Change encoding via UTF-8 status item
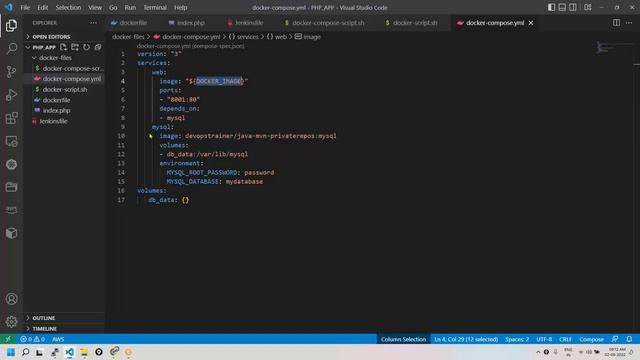The image size is (640, 360). (x=544, y=339)
